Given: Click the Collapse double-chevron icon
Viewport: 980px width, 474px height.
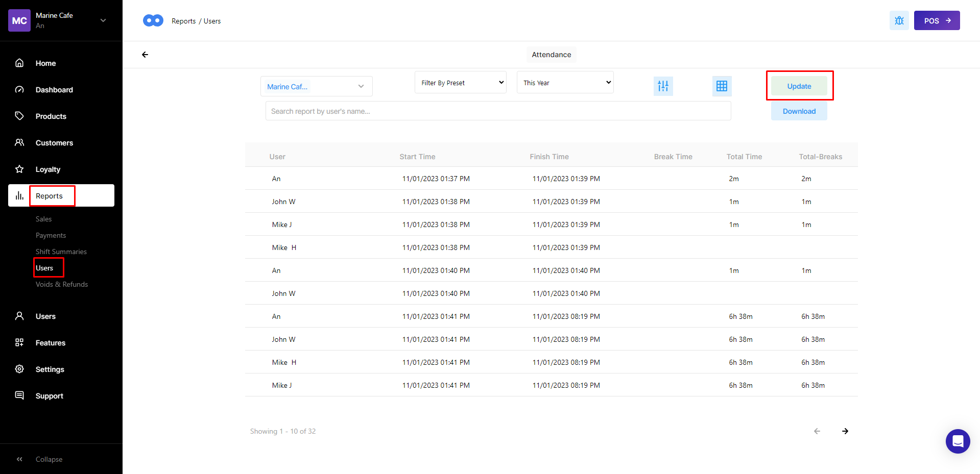Looking at the screenshot, I should point(19,459).
